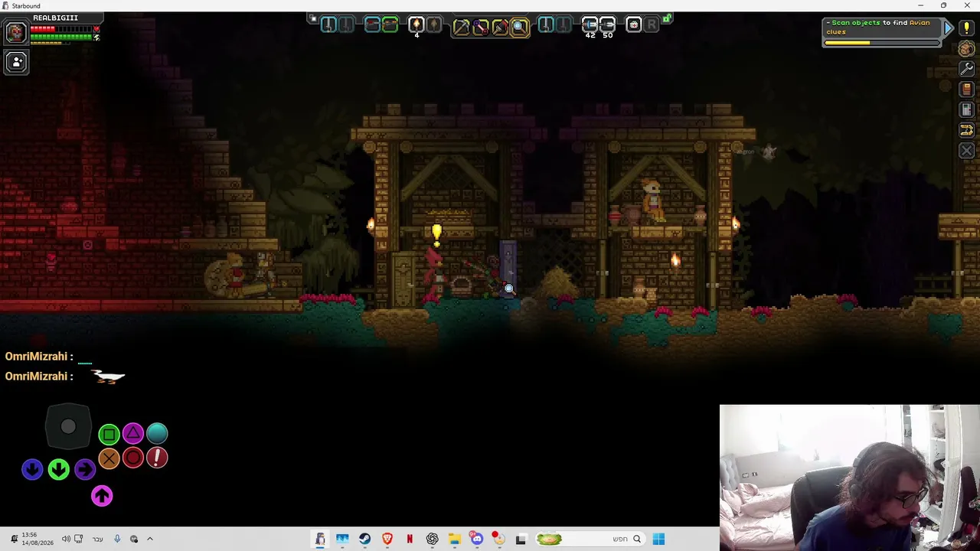The width and height of the screenshot is (980, 551).
Task: Open the inventory bag icon
Action: [x=966, y=49]
